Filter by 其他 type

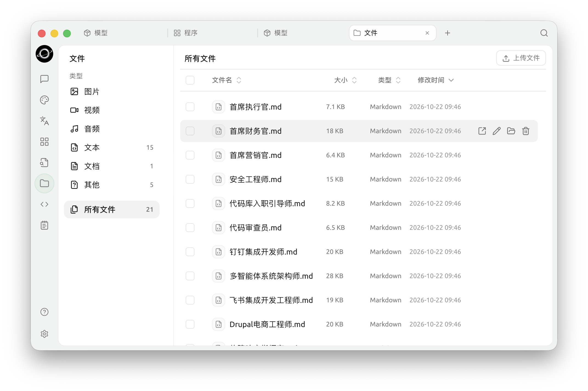(112, 185)
